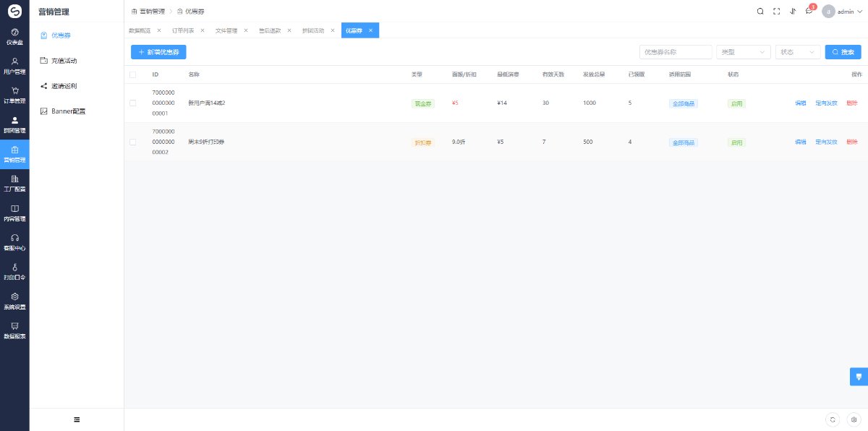
Task: Open 充值活动 in the marketing submenu
Action: (x=77, y=61)
